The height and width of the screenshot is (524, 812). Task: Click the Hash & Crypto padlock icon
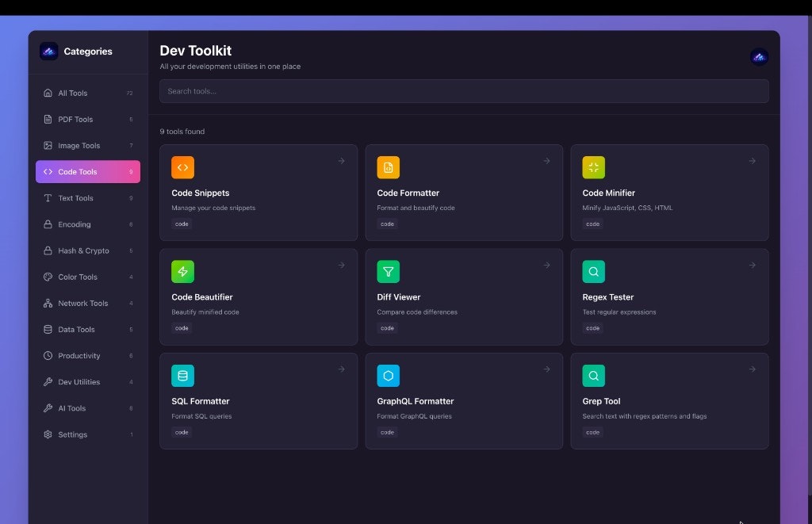click(x=48, y=251)
